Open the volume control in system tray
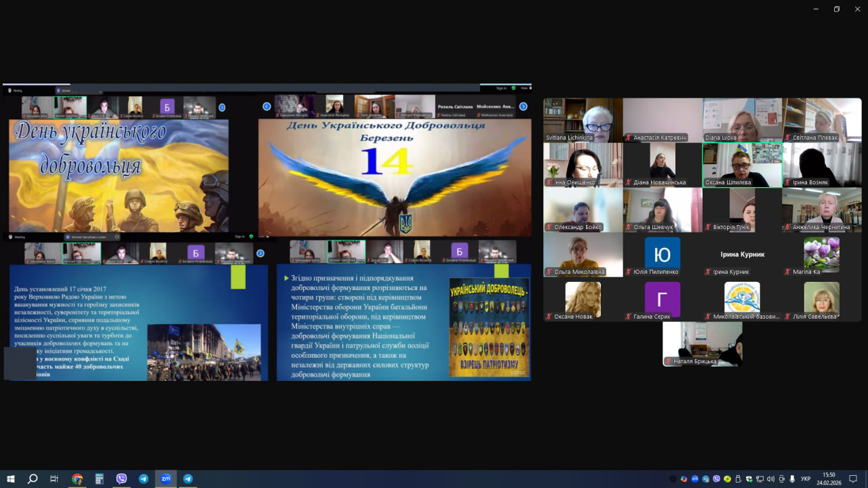The height and width of the screenshot is (488, 868). tap(770, 479)
